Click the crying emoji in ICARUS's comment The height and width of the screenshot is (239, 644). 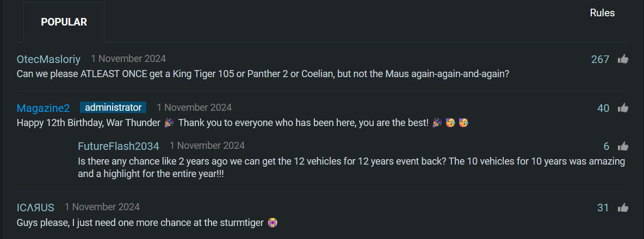273,223
